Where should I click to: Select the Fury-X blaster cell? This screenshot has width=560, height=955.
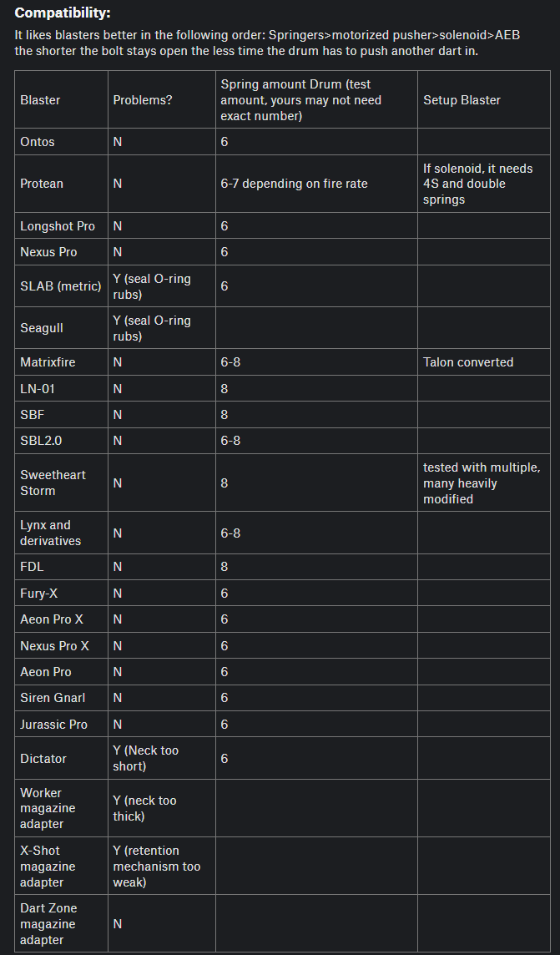39,594
